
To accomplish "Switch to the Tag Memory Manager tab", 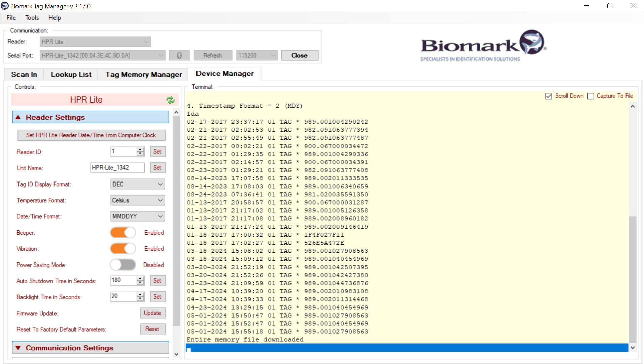I will 143,74.
